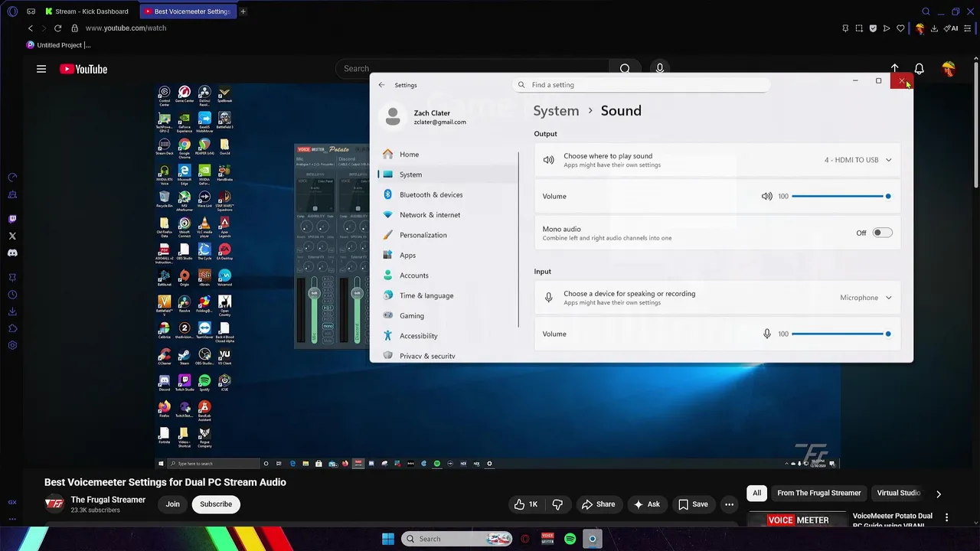Take a snapshot with the capture icon
This screenshot has width=980, height=551.
click(x=859, y=28)
